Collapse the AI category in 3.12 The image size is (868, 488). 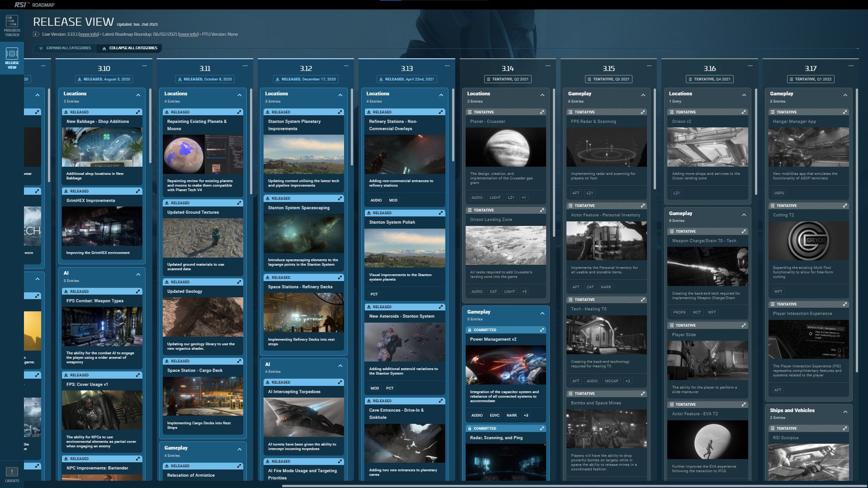click(340, 366)
